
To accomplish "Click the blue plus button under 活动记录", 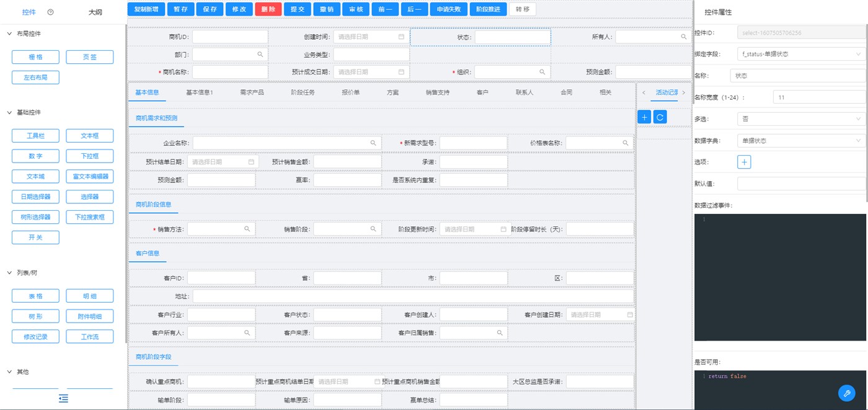I will tap(644, 117).
